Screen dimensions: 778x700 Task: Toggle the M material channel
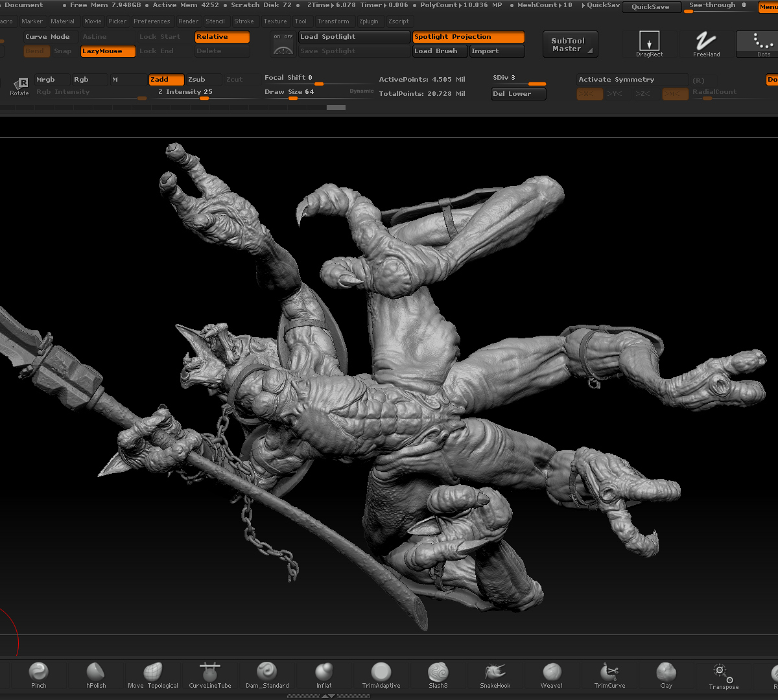coord(128,80)
